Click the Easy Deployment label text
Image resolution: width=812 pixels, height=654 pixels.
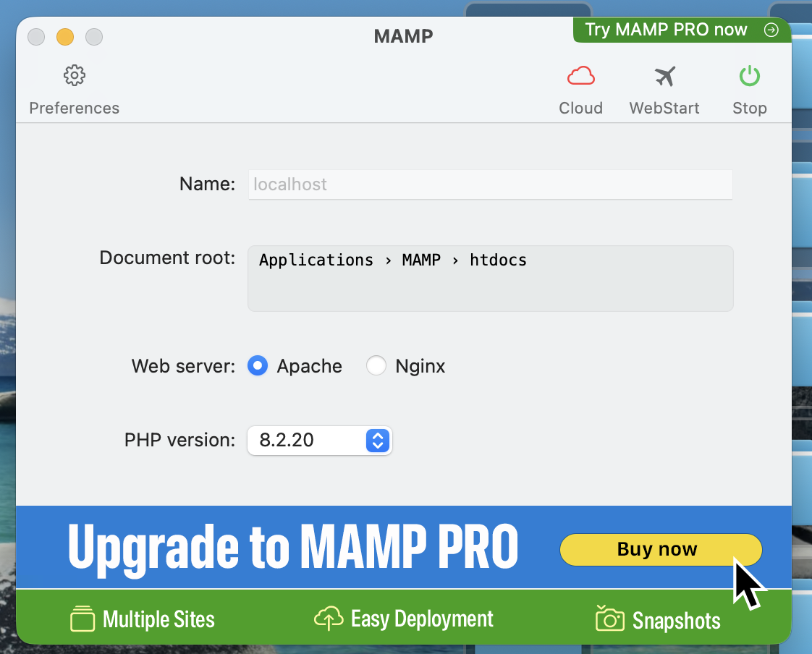[422, 619]
